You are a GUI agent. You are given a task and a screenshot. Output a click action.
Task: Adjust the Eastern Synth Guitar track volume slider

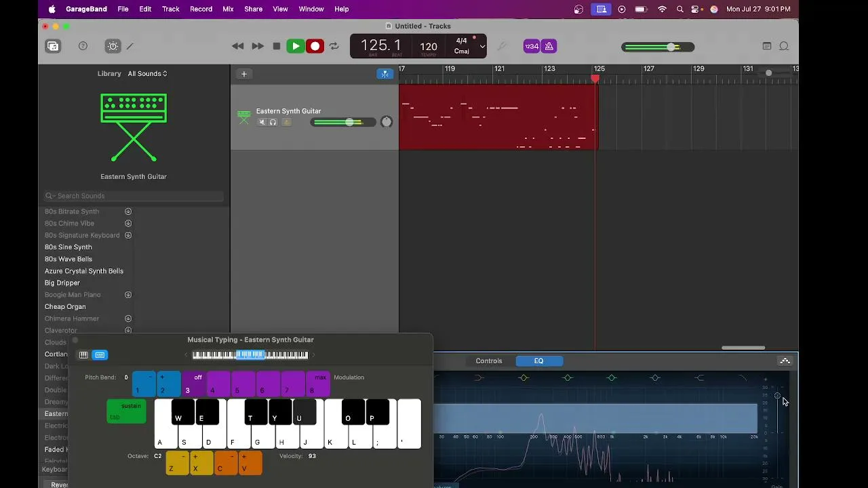343,122
